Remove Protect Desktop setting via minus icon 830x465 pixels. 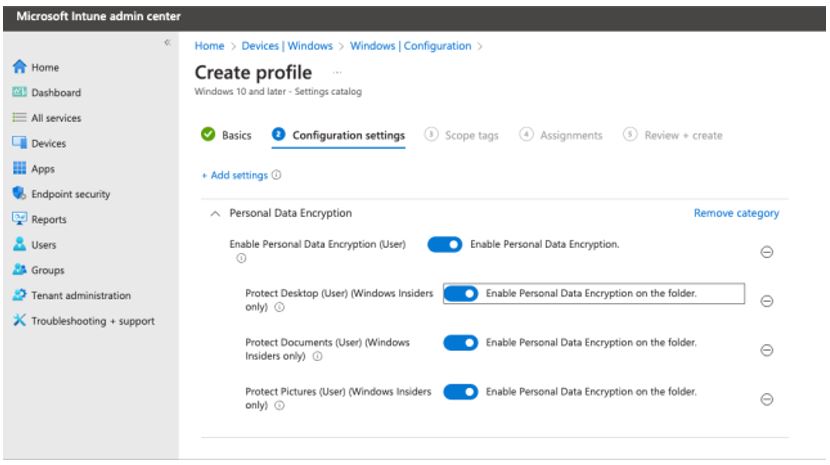tap(766, 301)
